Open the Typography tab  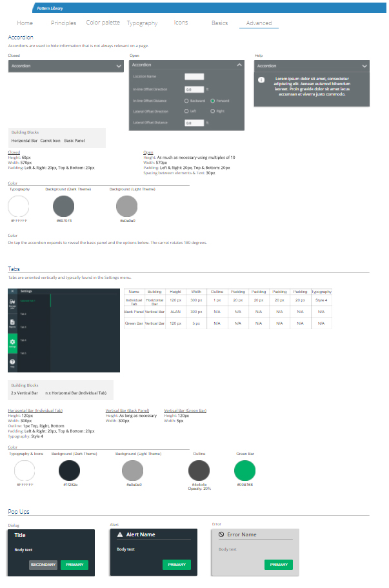(142, 23)
